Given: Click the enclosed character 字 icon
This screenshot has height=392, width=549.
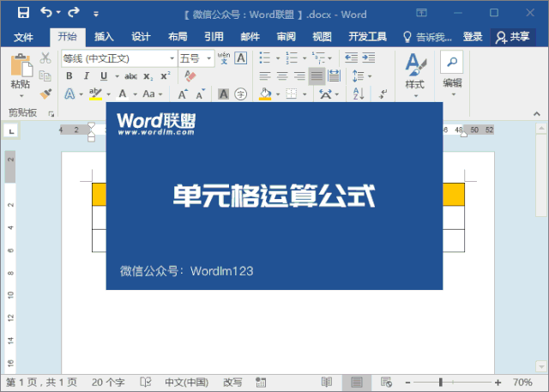Looking at the screenshot, I should click(x=240, y=93).
